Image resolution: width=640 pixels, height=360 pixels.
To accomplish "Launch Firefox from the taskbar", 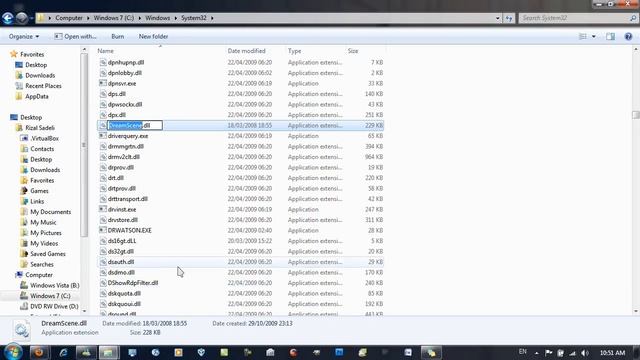I will (x=39, y=352).
